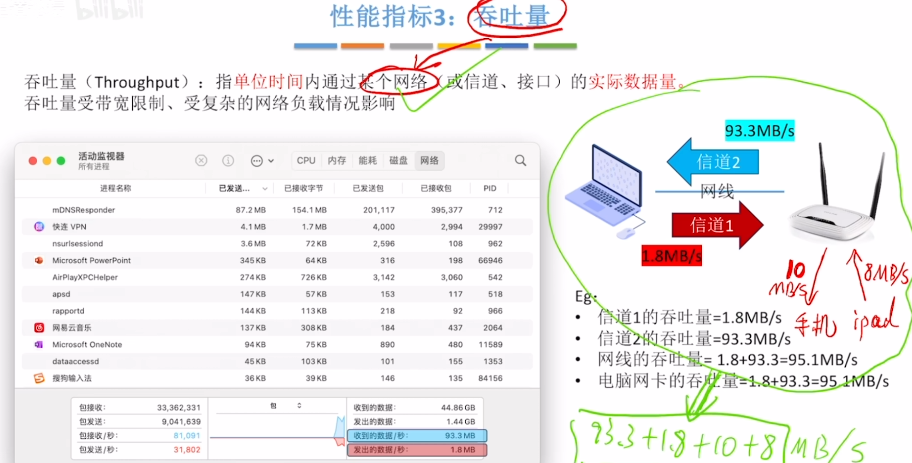Click the Microsoft OneNote process icon
The image size is (912, 463).
(39, 344)
